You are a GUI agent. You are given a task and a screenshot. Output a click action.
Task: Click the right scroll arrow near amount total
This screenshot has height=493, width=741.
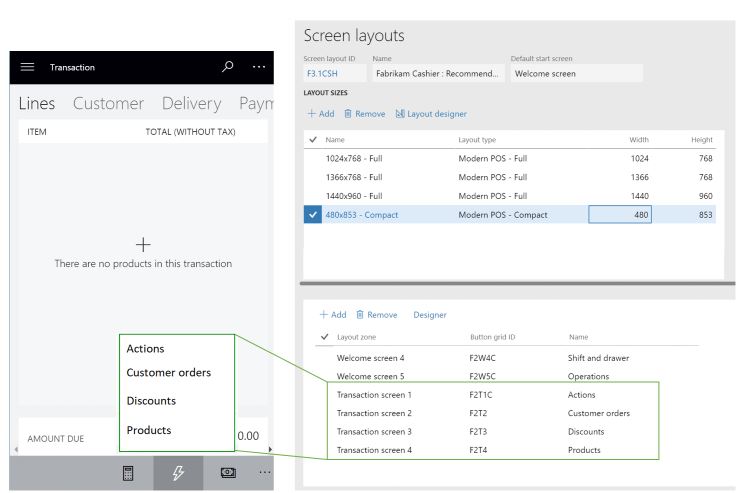[270, 449]
